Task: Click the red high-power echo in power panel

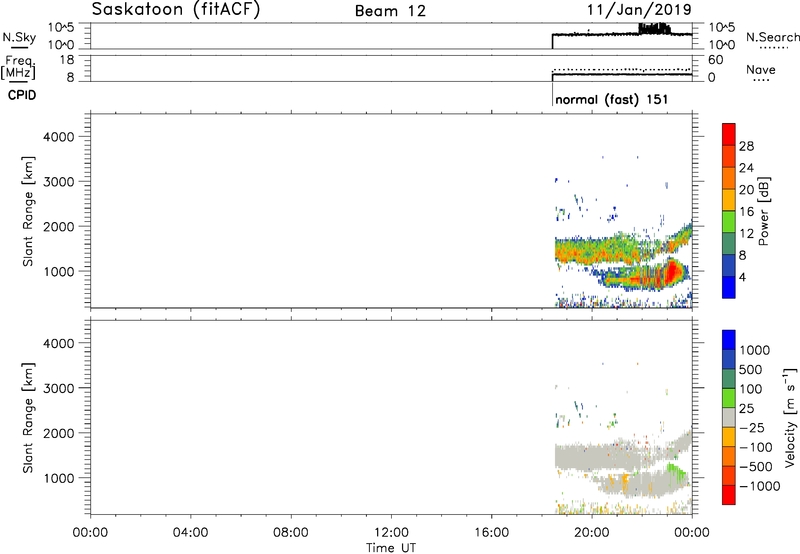Action: click(x=673, y=272)
